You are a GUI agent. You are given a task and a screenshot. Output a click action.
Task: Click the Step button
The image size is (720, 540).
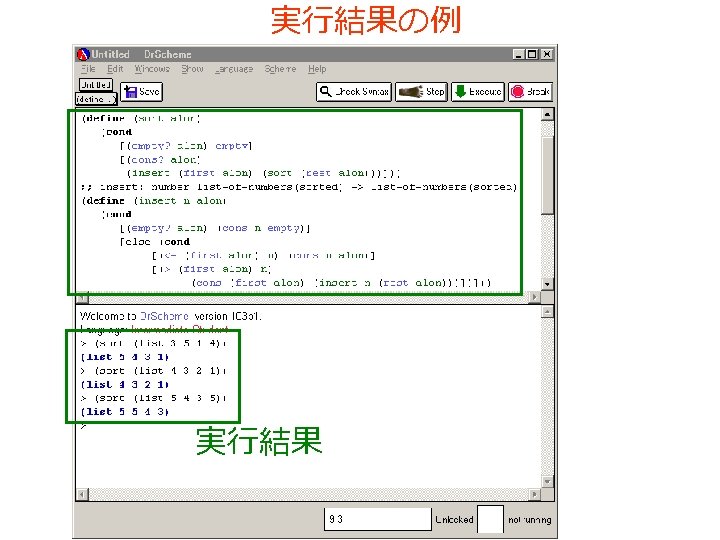point(421,92)
